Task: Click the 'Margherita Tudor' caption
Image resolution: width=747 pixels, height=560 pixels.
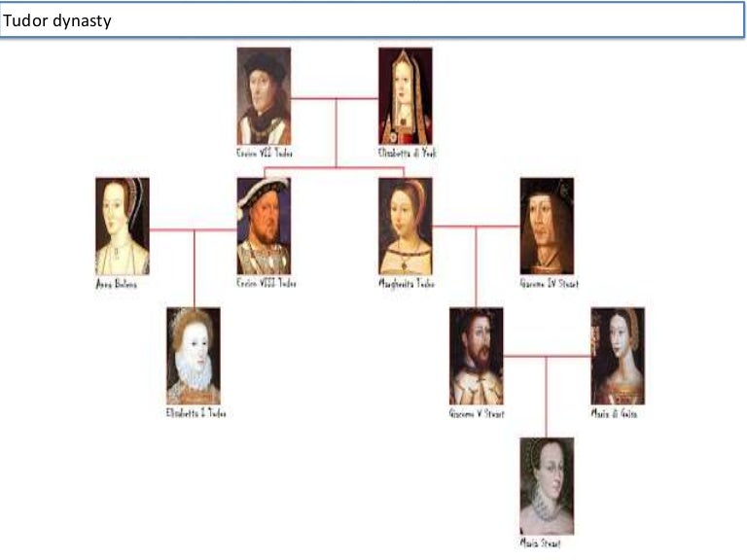Action: click(407, 283)
